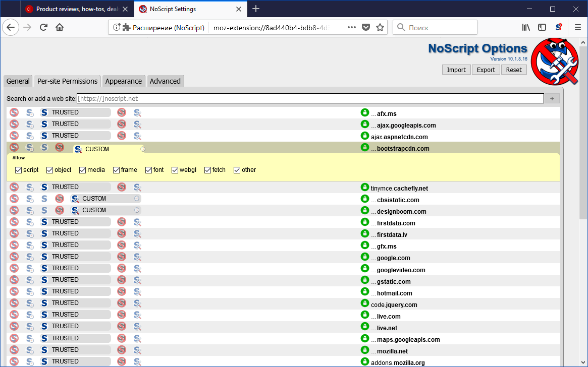Open the Library menu
Image resolution: width=588 pixels, height=367 pixels.
click(x=526, y=27)
